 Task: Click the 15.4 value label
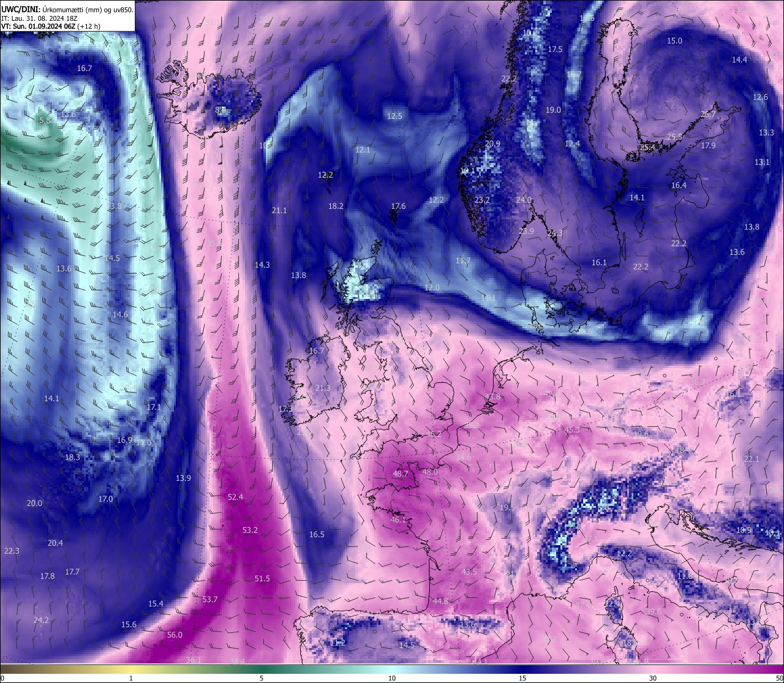[156, 603]
